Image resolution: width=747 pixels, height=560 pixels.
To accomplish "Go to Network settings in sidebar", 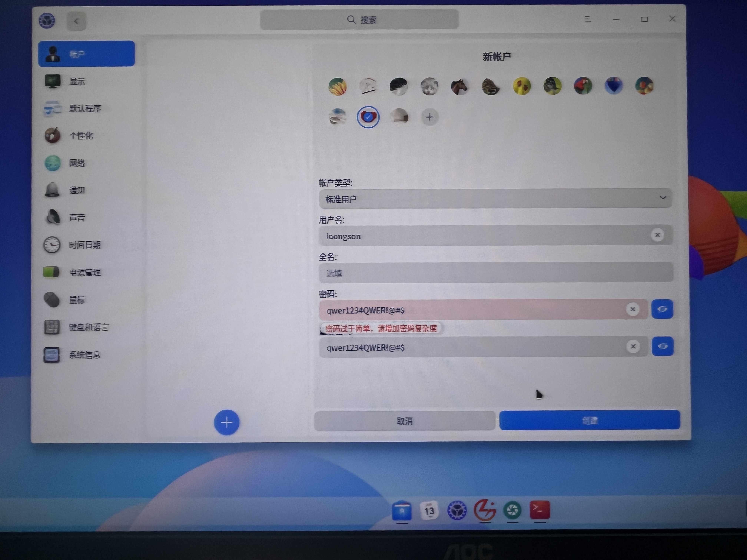I will [77, 163].
